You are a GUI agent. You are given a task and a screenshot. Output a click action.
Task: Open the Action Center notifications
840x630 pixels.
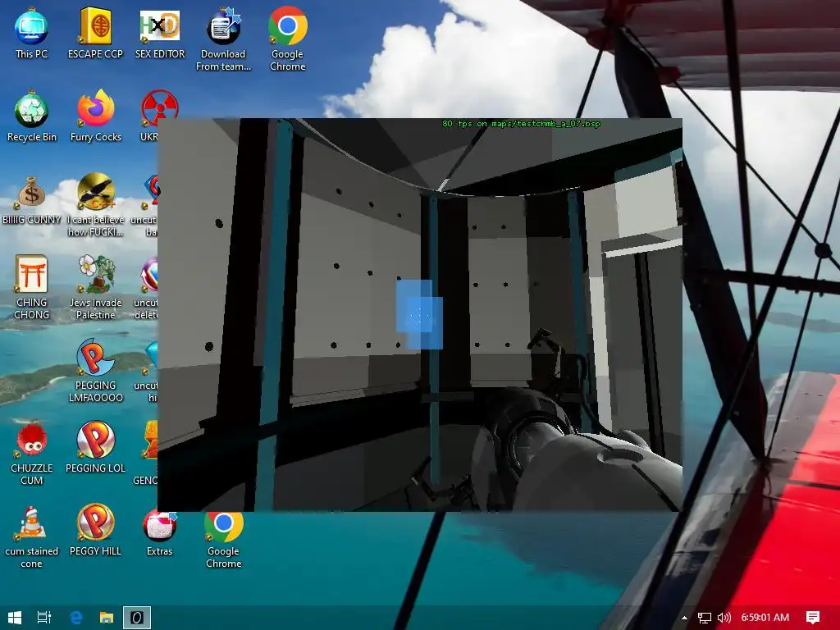point(813,618)
